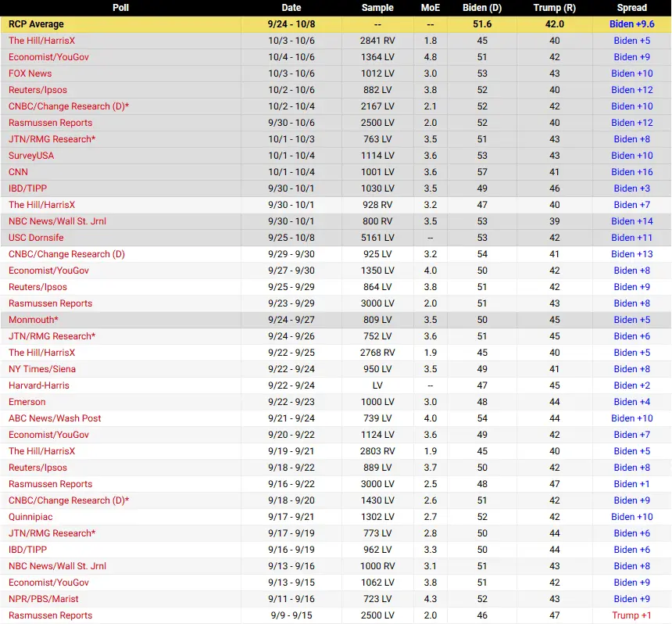Viewport: 672px width, 624px height.
Task: Open the FOX News poll link
Action: pyautogui.click(x=30, y=74)
